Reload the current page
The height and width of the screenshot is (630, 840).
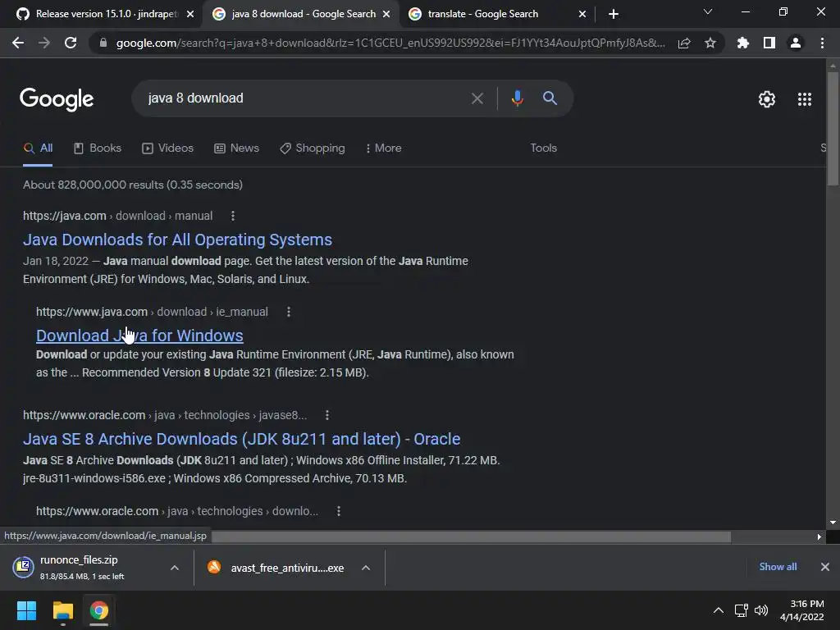(x=71, y=43)
